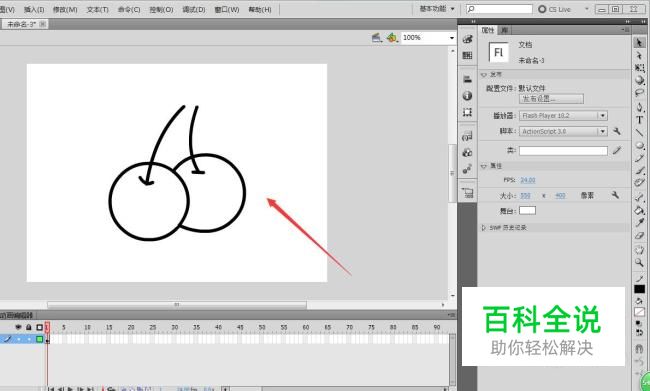Click the FPS value 24.00
Viewport: 650px width, 391px height.
click(x=528, y=180)
